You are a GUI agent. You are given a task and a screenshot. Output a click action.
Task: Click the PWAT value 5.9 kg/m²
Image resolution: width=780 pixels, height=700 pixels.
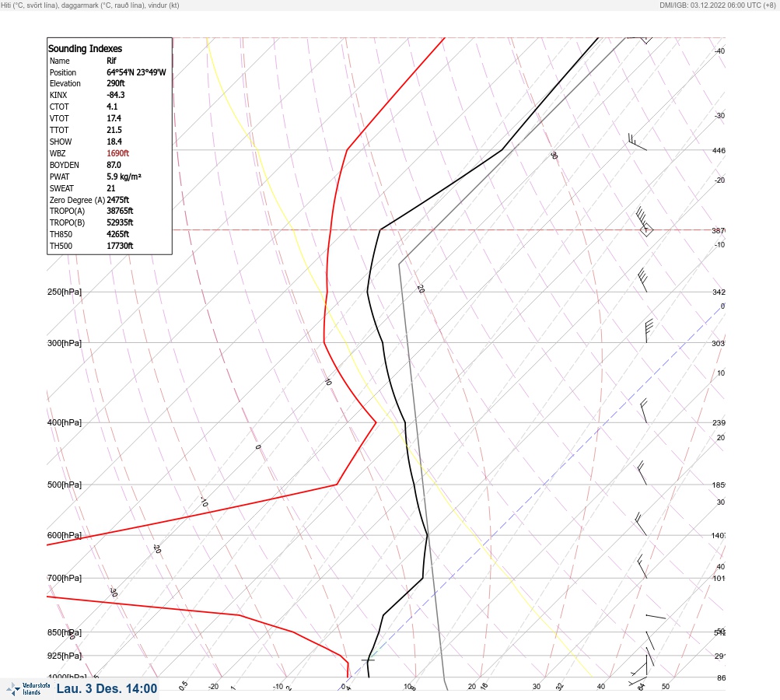click(124, 177)
